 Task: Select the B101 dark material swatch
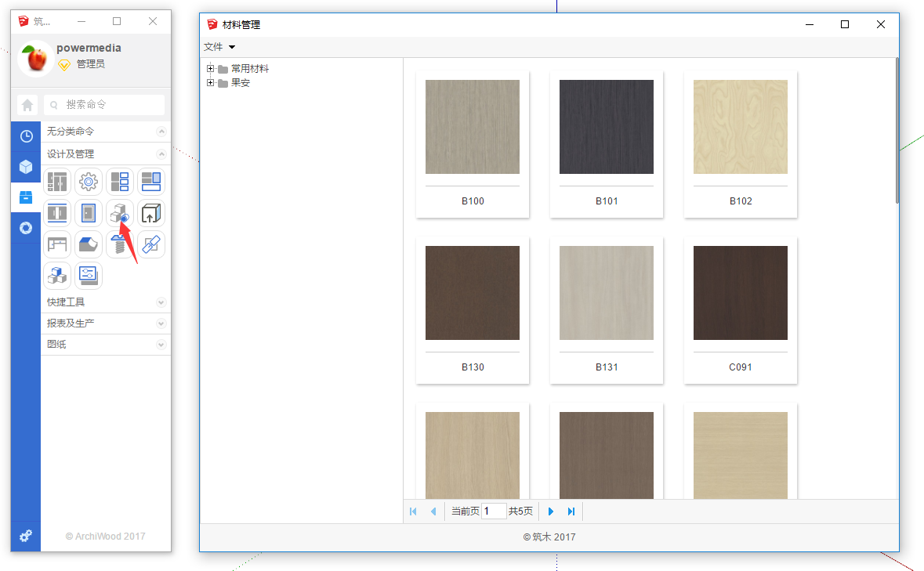pyautogui.click(x=606, y=127)
